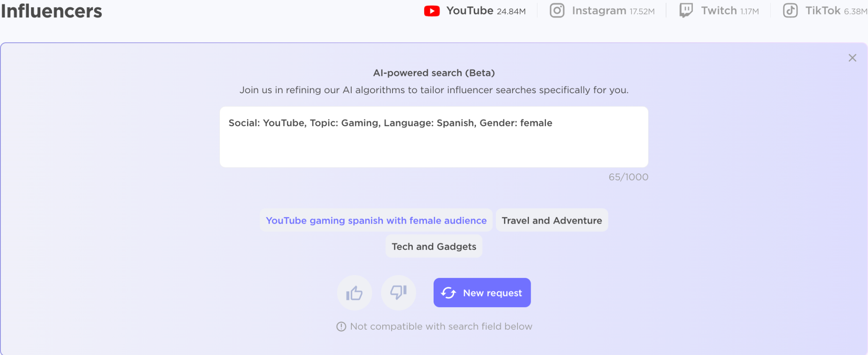Click the TikTok logo icon
This screenshot has width=868, height=355.
coord(790,11)
